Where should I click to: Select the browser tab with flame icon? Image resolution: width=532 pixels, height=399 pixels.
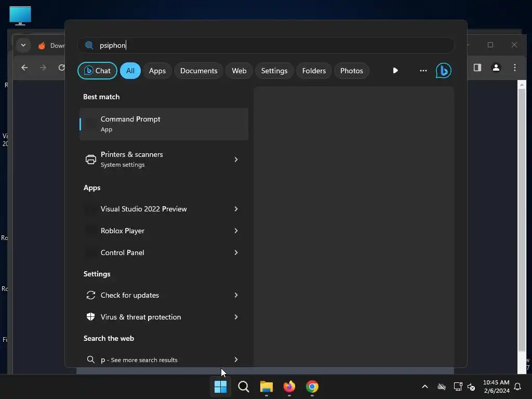click(51, 46)
